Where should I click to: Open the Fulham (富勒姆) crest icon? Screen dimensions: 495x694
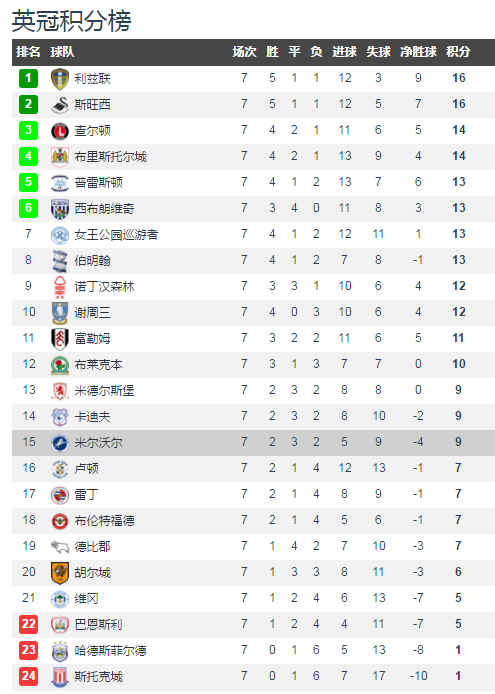click(60, 339)
